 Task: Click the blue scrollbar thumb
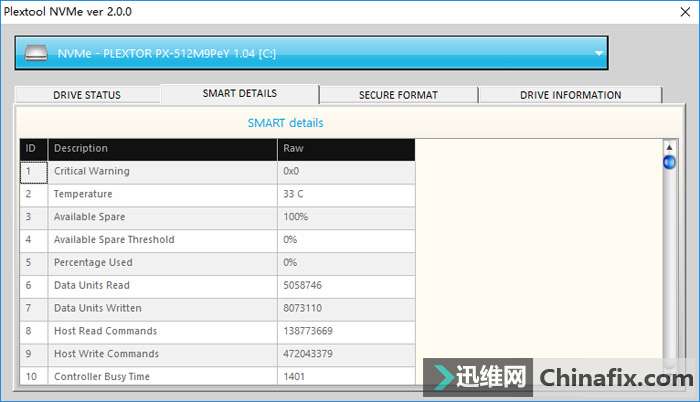(669, 162)
